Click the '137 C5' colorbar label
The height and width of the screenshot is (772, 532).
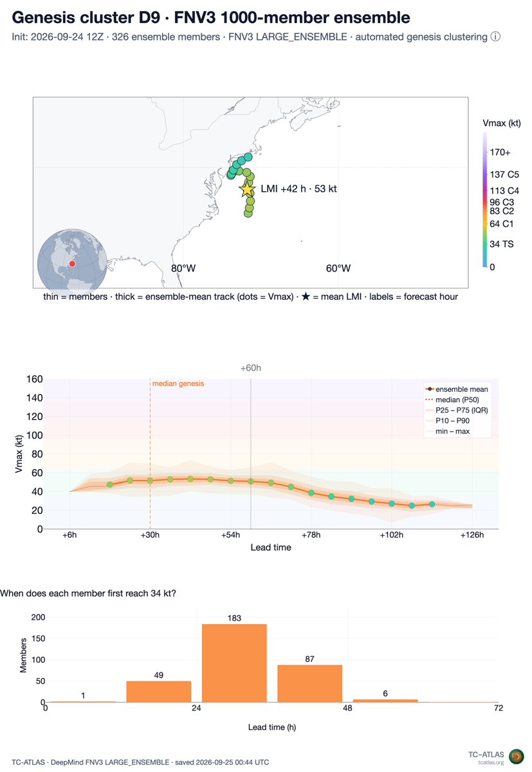[504, 175]
